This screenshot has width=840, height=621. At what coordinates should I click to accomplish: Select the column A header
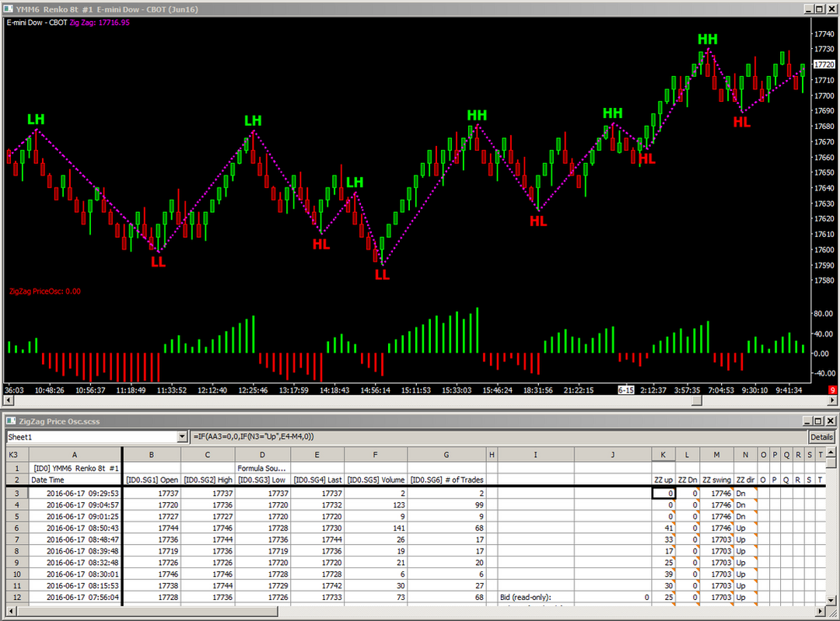75,455
